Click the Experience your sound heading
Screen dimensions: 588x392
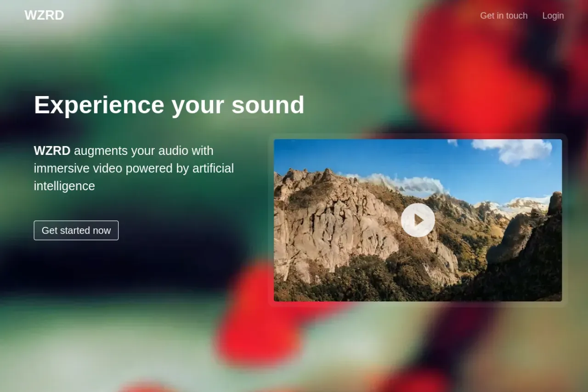point(169,105)
